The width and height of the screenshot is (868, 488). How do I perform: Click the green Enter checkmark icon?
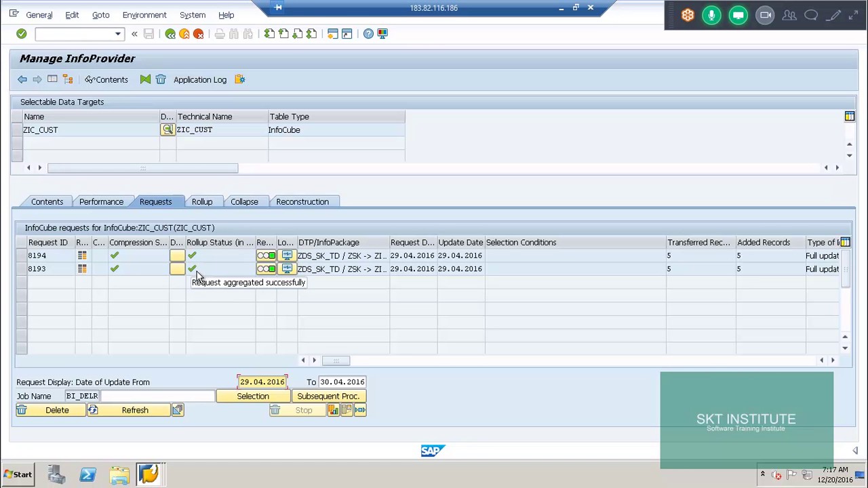[21, 34]
